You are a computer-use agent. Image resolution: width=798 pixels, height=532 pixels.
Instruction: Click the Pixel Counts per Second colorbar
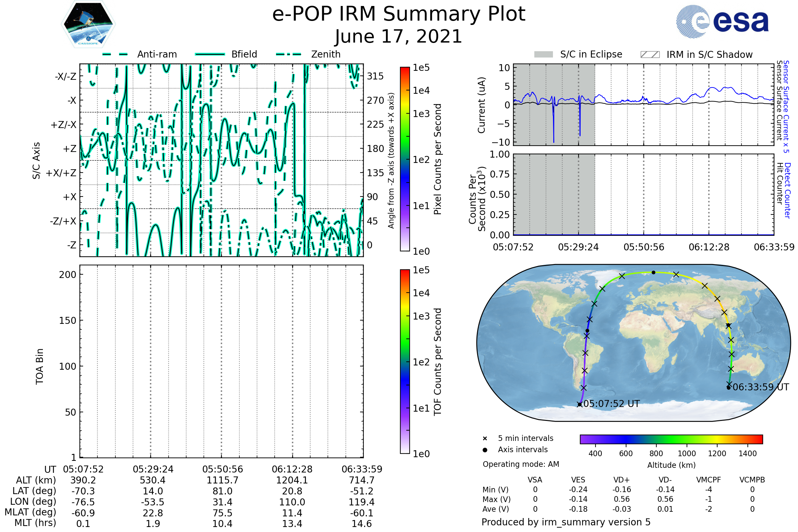(x=405, y=159)
